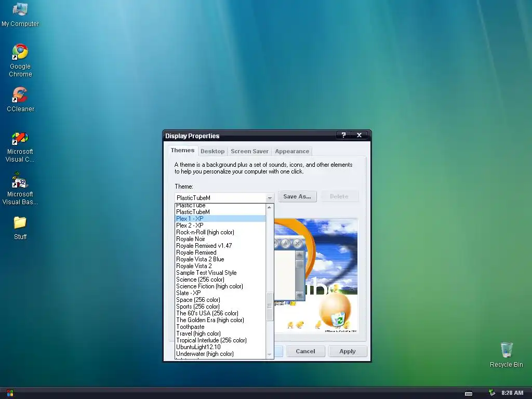Choose Royale Vista 2 Blue theme
532x399 pixels.
tap(220, 259)
